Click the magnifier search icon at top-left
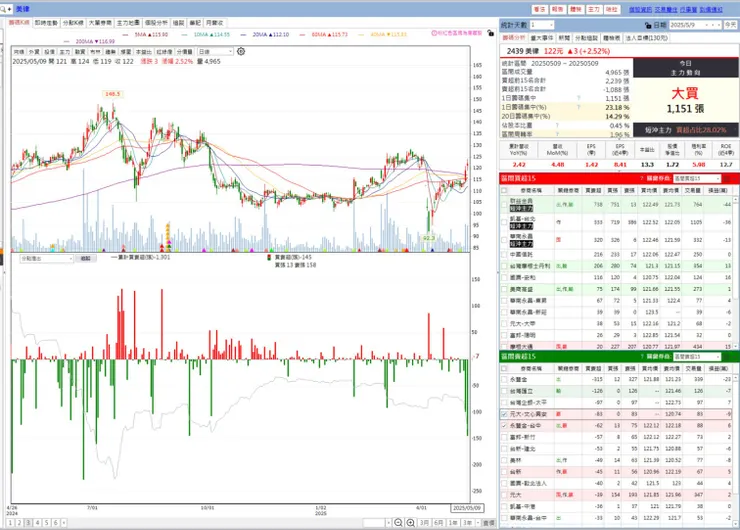 click(x=3, y=9)
